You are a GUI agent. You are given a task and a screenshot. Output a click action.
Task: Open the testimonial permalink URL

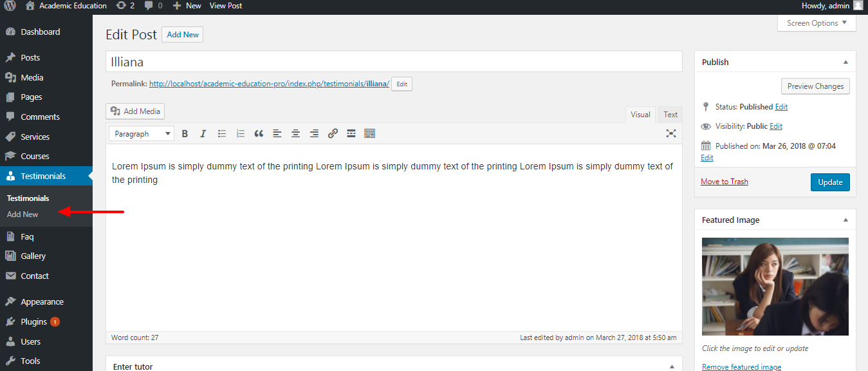[x=269, y=84]
